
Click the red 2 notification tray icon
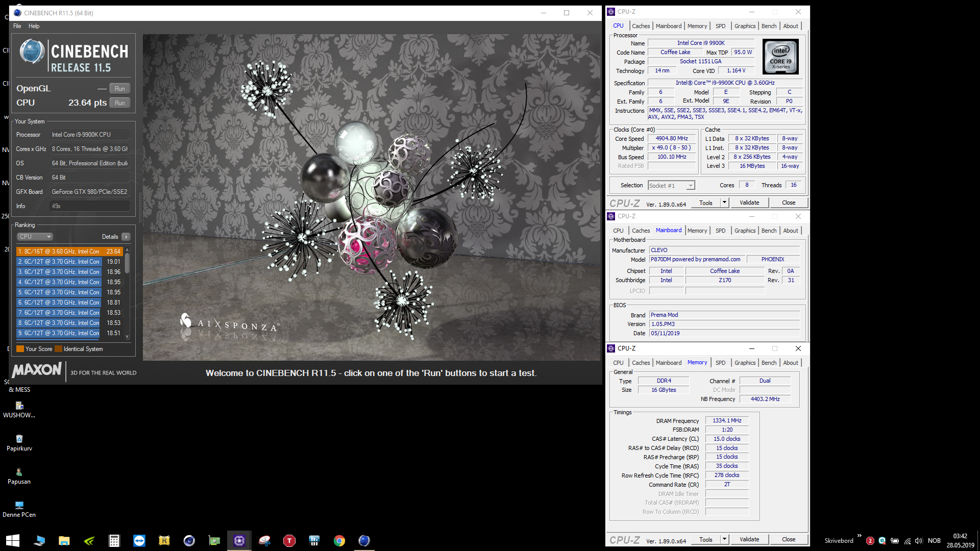pyautogui.click(x=870, y=541)
